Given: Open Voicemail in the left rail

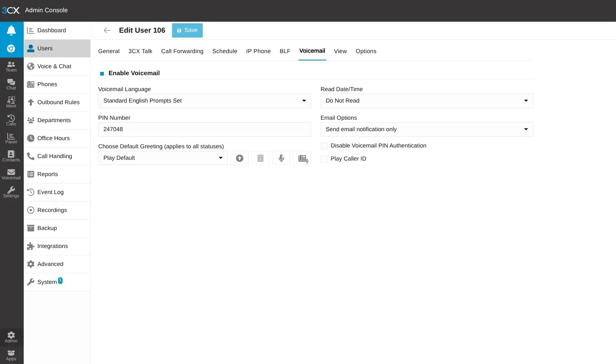Looking at the screenshot, I should pyautogui.click(x=11, y=174).
